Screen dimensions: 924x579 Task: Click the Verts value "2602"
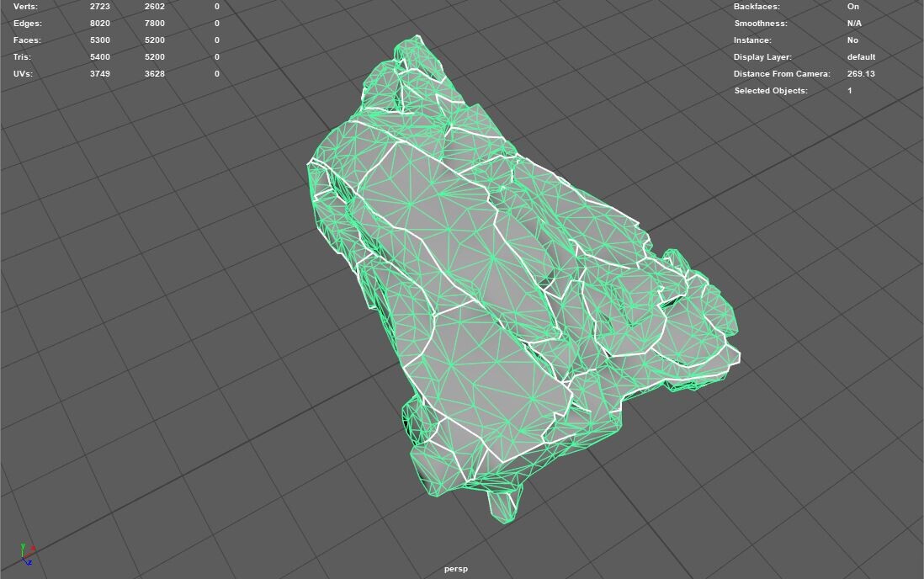(154, 7)
